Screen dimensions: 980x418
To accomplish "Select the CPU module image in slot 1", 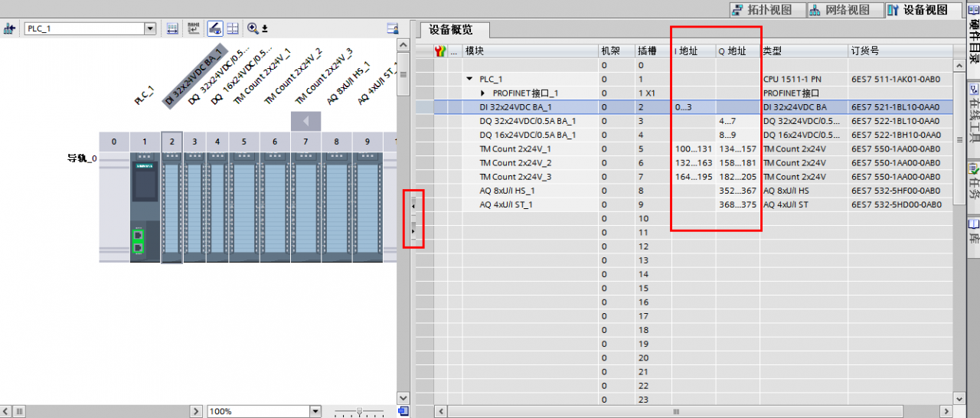I will (x=145, y=207).
